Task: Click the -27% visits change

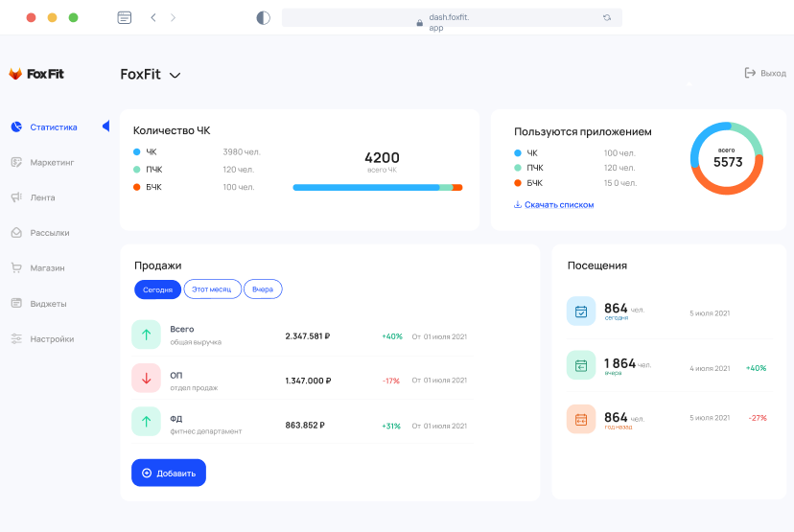Action: coord(758,418)
